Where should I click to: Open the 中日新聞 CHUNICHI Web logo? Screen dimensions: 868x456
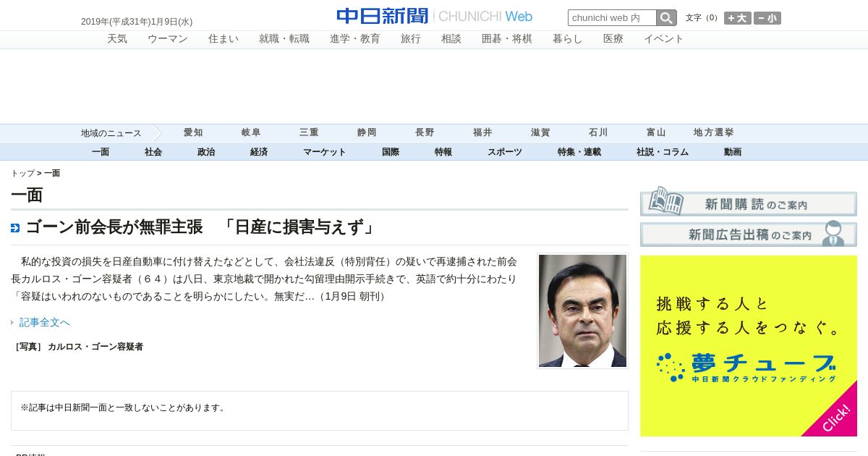pyautogui.click(x=434, y=16)
